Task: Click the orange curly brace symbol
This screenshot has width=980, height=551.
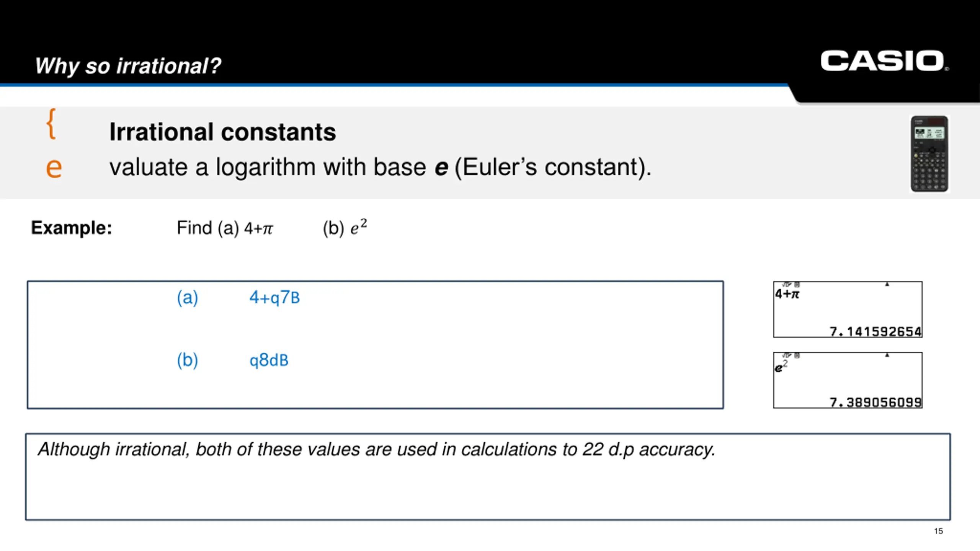Action: (51, 124)
